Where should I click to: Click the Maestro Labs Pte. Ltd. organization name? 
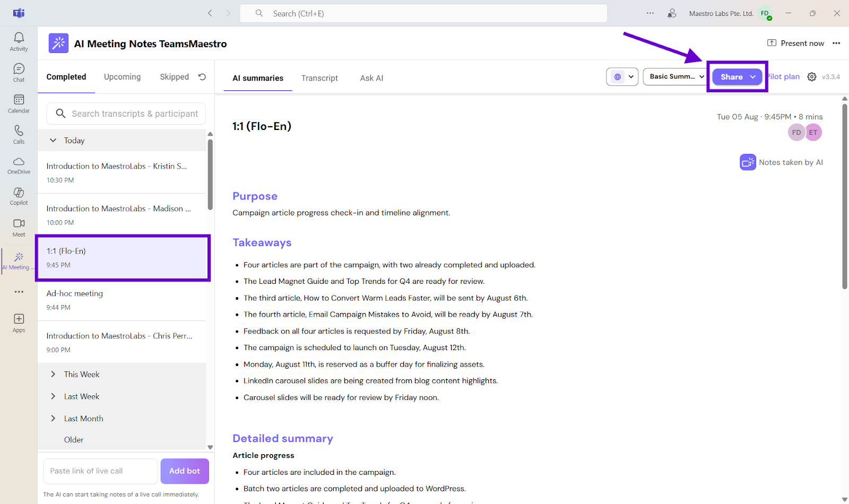pyautogui.click(x=721, y=14)
